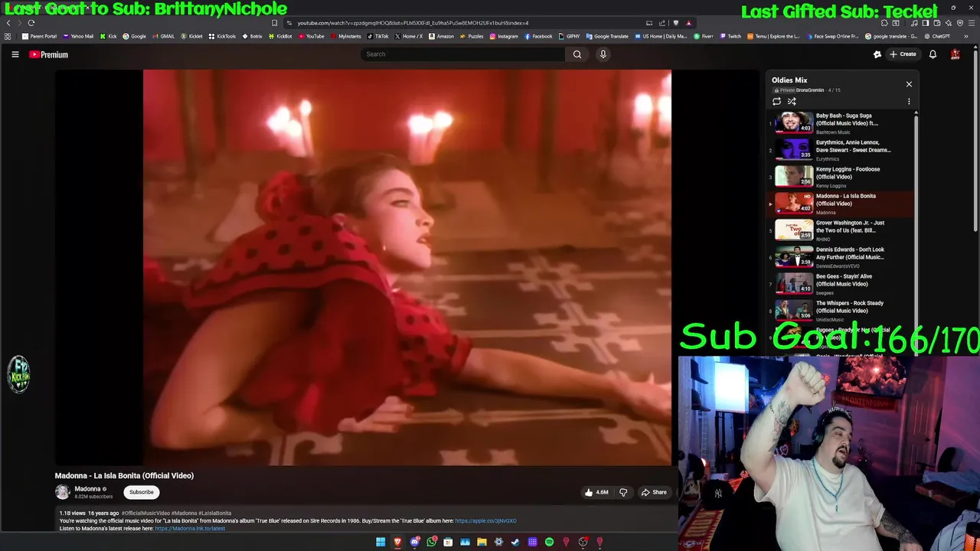
Task: Open the apple.co album link
Action: [485, 521]
